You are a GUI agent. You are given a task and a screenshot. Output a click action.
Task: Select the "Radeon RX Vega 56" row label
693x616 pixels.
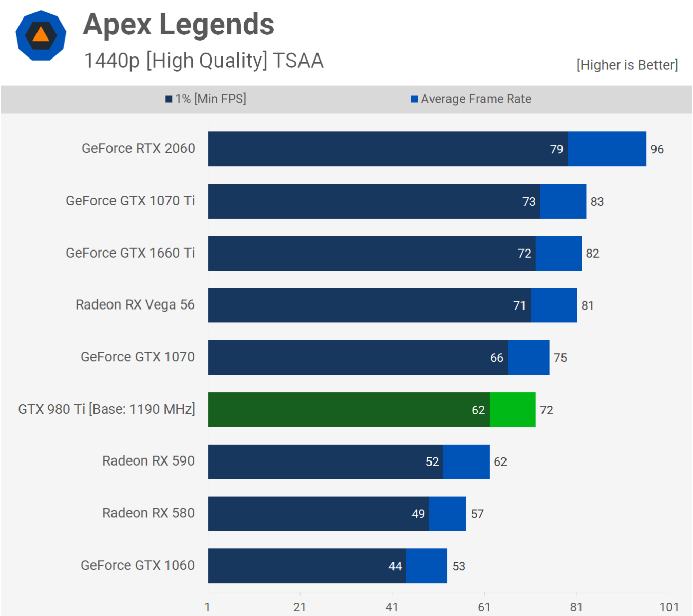(x=135, y=305)
